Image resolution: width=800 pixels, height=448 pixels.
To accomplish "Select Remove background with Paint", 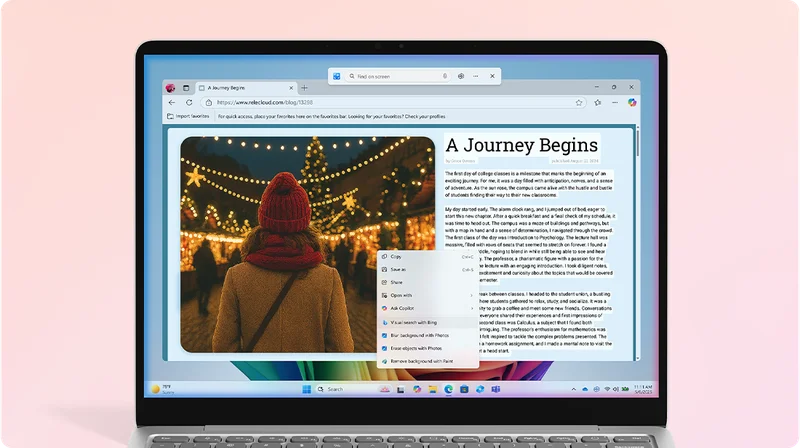I will 428,361.
